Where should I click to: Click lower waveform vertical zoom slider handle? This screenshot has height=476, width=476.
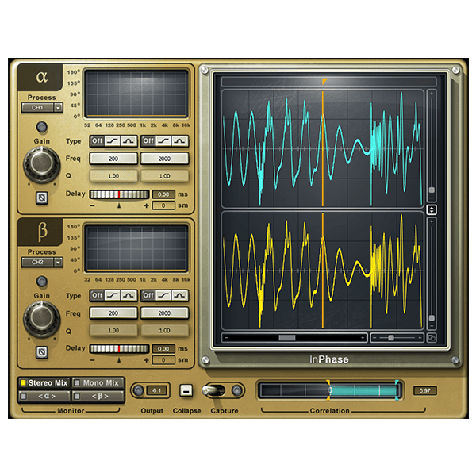[432, 318]
